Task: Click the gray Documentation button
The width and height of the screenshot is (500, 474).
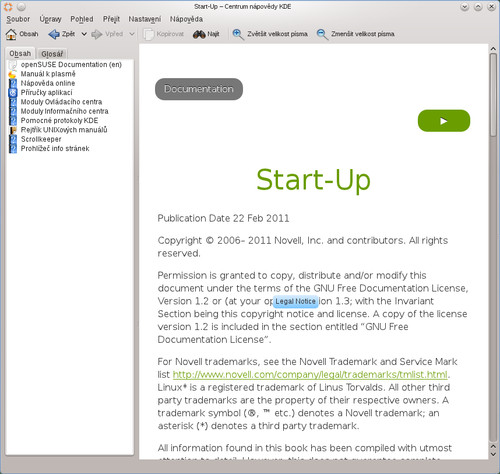Action: (x=199, y=89)
